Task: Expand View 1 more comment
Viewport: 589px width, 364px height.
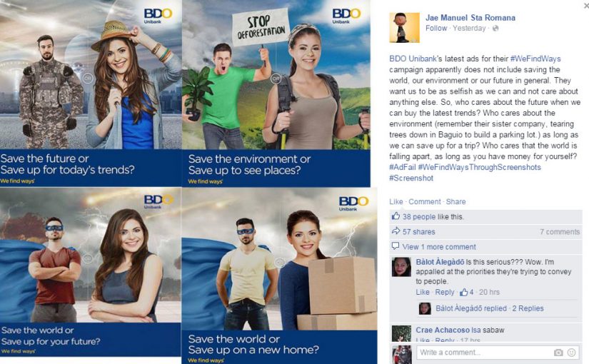Action: click(439, 247)
